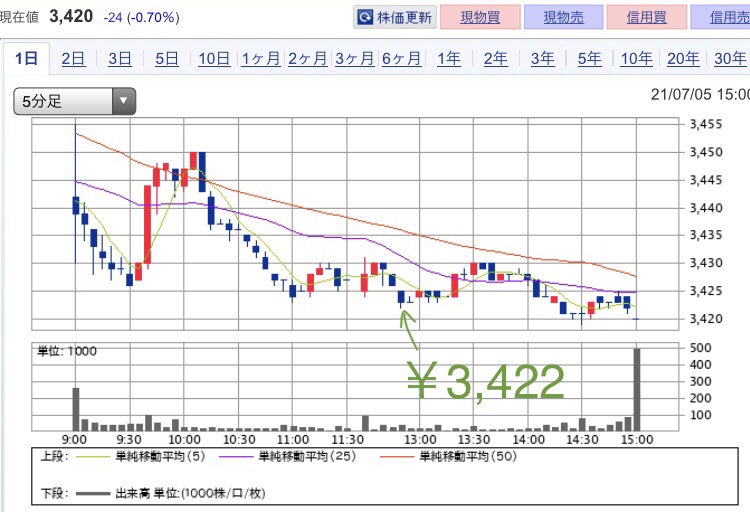Click the current price 3,420
This screenshot has width=750, height=512.
(x=71, y=16)
